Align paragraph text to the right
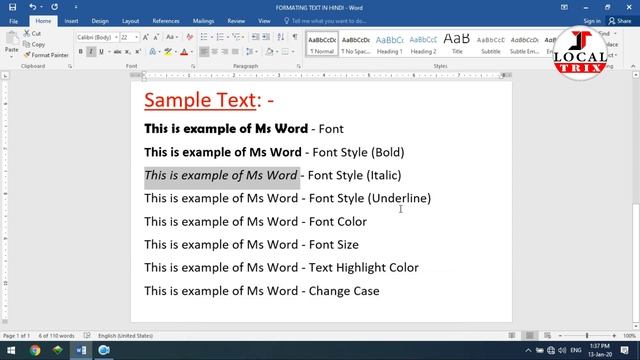Viewport: 640px width, 360px height. 224,52
